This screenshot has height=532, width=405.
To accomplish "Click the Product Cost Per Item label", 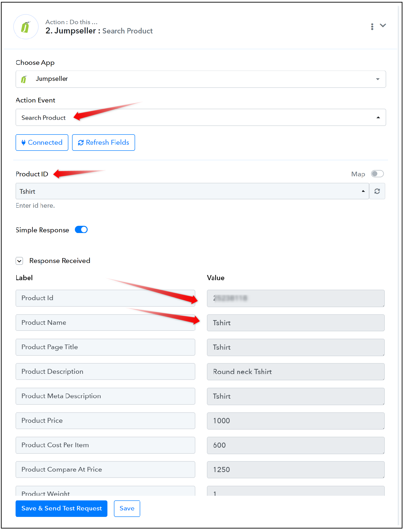I will tap(105, 445).
